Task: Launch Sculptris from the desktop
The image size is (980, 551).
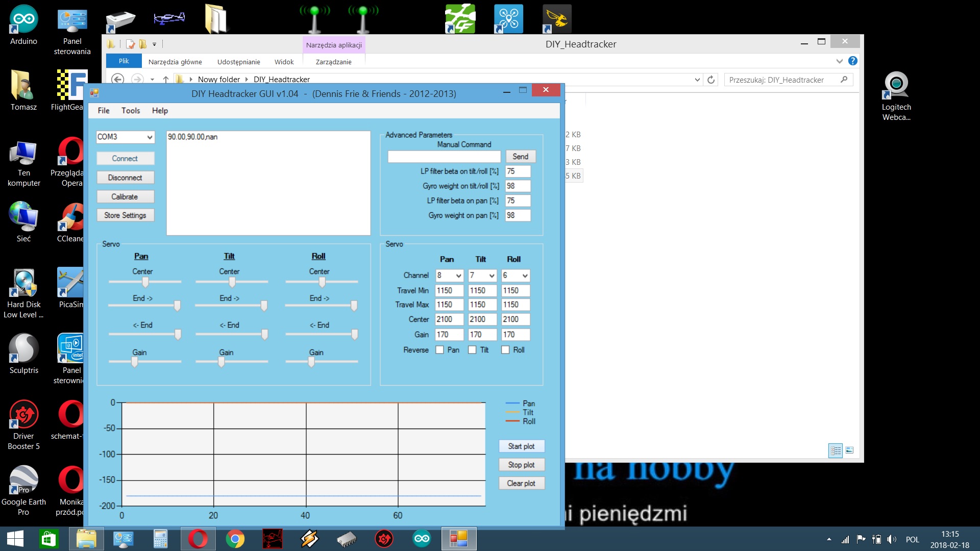Action: click(x=23, y=354)
